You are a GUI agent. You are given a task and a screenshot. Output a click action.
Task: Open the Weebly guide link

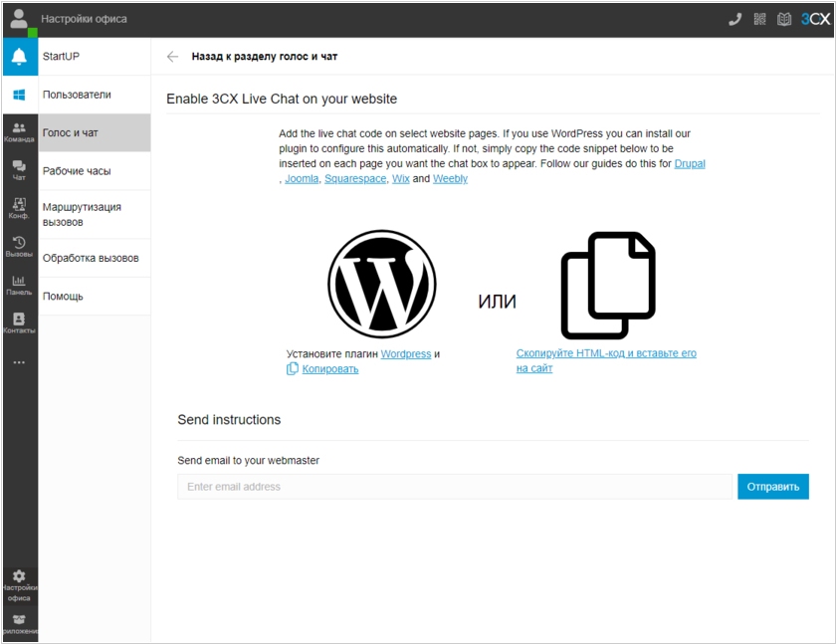click(450, 178)
